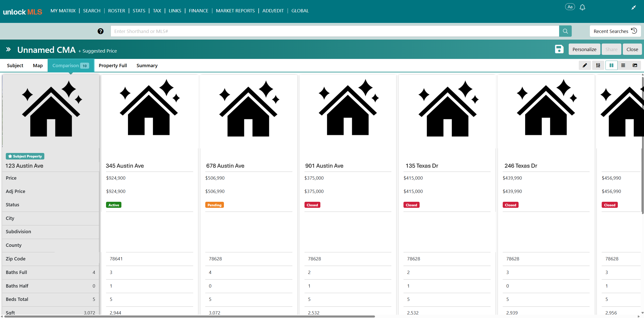Click the $506,990 Adj Price value
This screenshot has width=644, height=318.
pos(215,191)
